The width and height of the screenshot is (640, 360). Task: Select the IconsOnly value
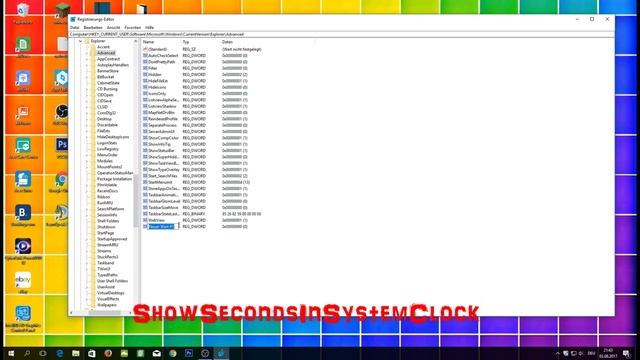(x=157, y=93)
